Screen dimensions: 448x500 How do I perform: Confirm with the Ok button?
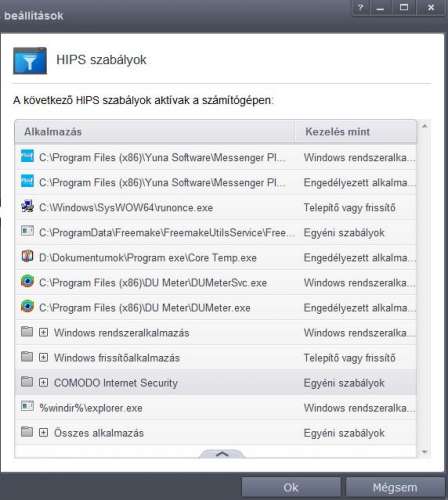[291, 488]
